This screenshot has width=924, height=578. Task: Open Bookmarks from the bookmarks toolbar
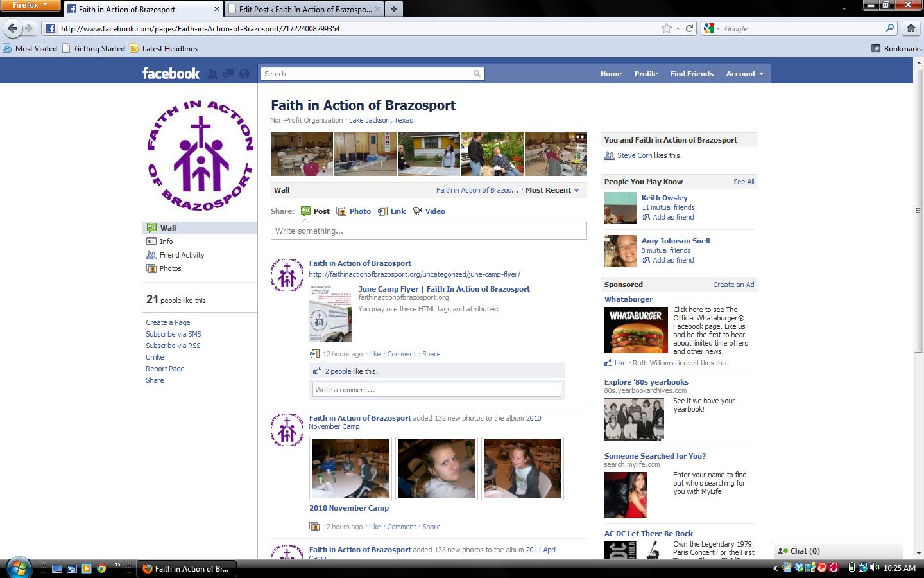[x=896, y=48]
